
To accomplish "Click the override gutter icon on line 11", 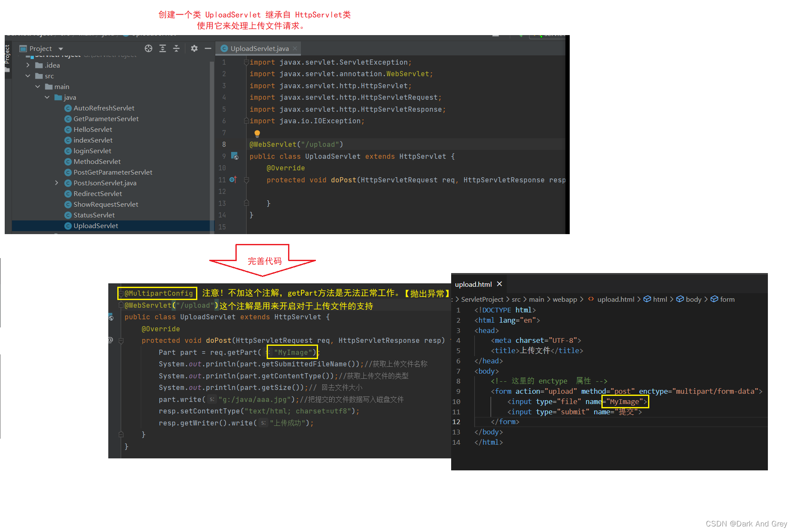I will click(x=233, y=180).
